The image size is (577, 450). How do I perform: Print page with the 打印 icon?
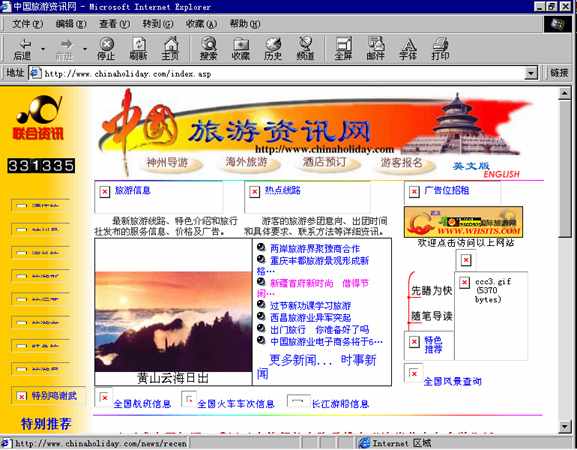440,49
